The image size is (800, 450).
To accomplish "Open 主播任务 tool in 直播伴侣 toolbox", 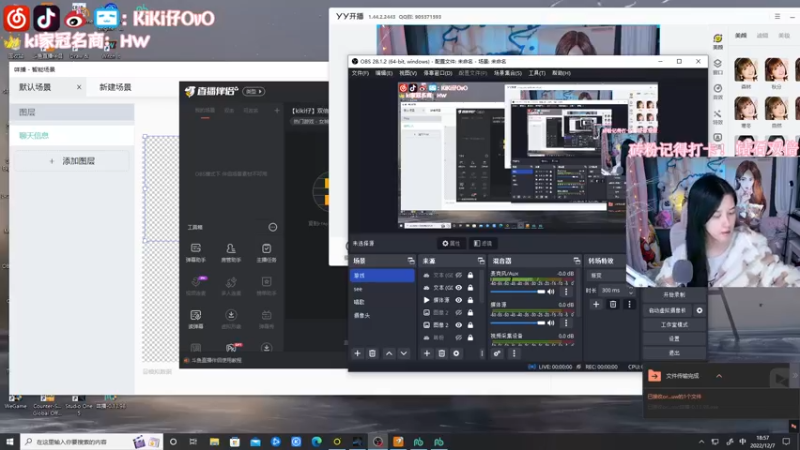I will 266,252.
